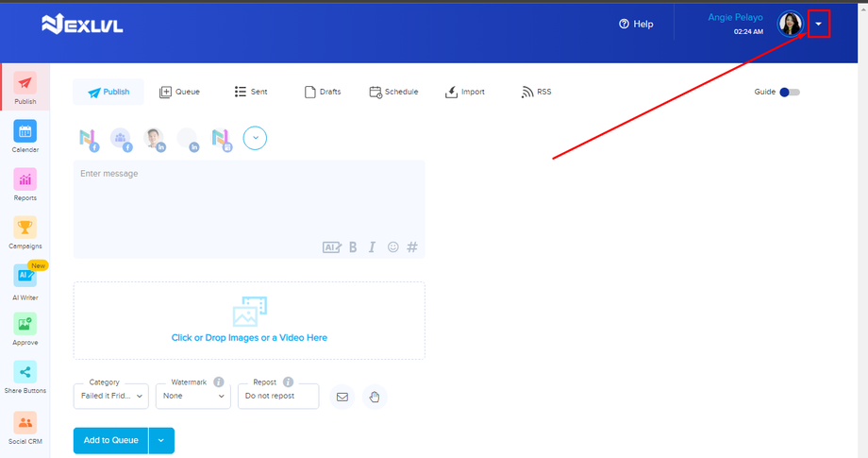The image size is (868, 458).
Task: Open the Calendar sidebar icon
Action: (25, 131)
